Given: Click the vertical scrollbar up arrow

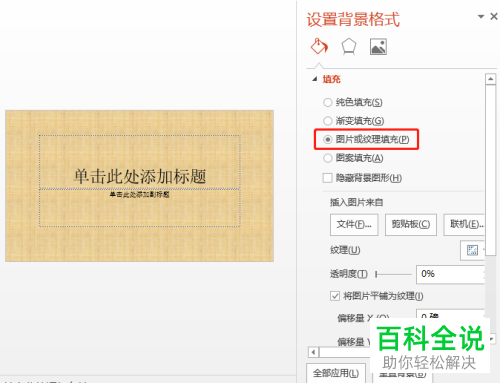Looking at the screenshot, I should pos(490,79).
